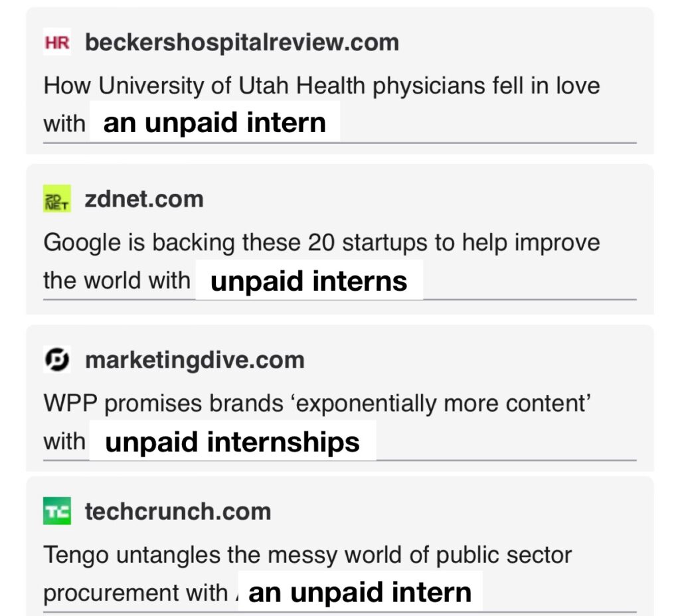Viewport: 680px width, 616px height.
Task: Click the word "with" in Becker's card
Action: tap(64, 123)
